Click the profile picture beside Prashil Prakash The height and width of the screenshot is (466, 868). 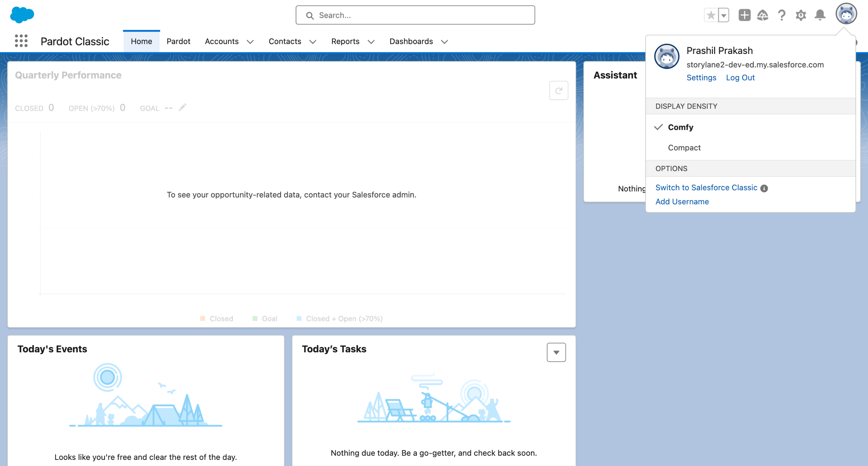[667, 56]
